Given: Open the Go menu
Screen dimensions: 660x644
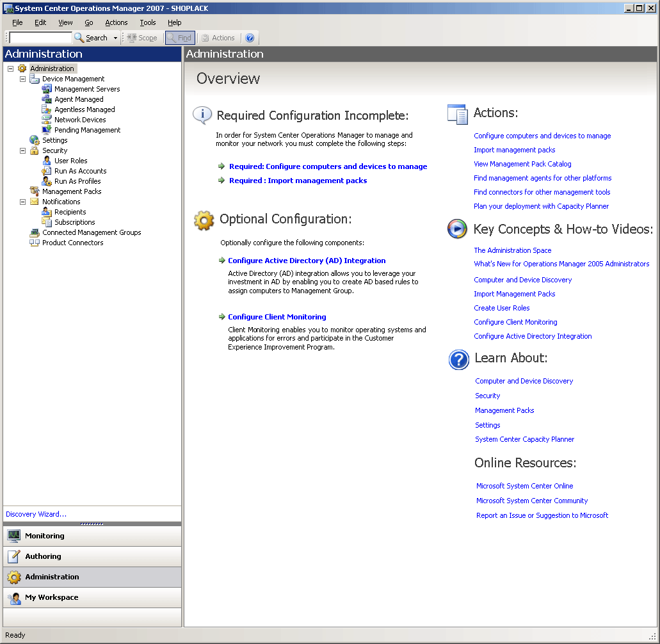Looking at the screenshot, I should coord(89,22).
